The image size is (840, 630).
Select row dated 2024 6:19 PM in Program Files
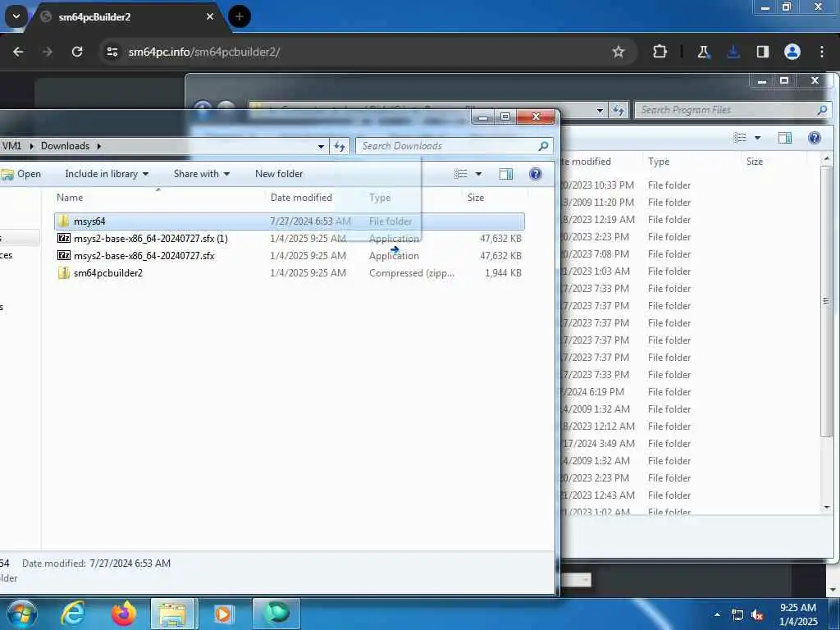[x=691, y=391]
